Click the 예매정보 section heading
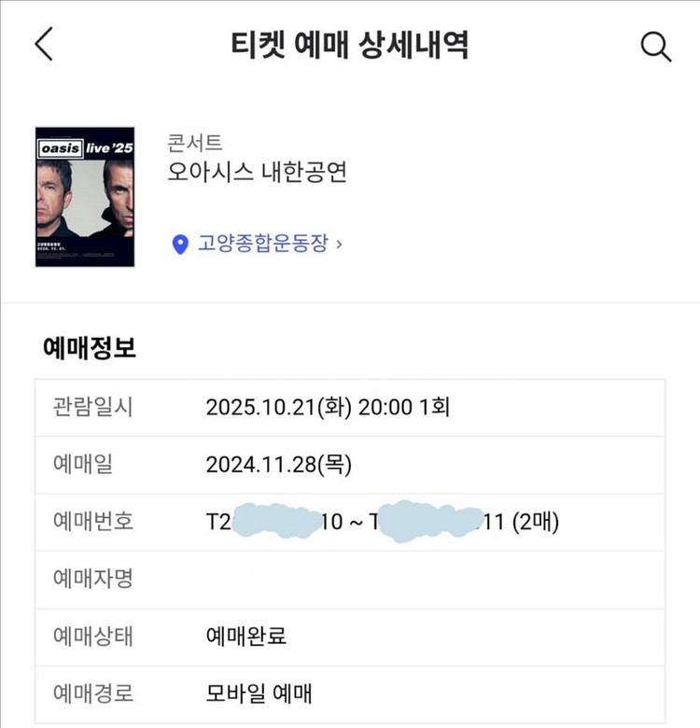This screenshot has width=700, height=728. tap(91, 348)
